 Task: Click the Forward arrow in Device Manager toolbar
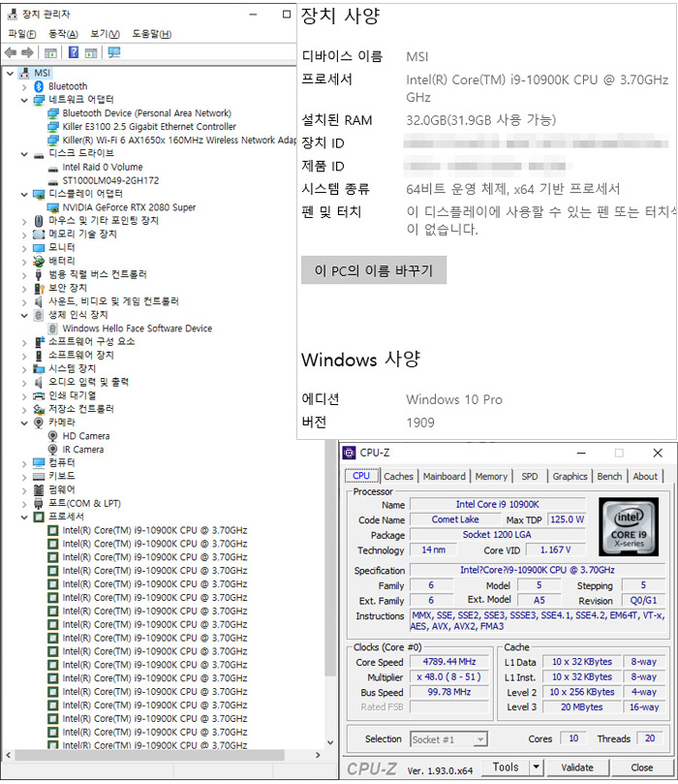(x=27, y=52)
